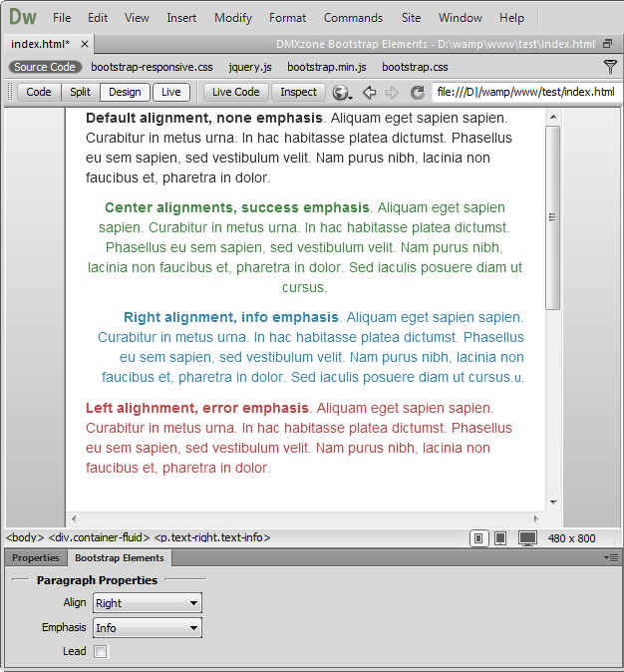Screen dimensions: 624x672
Task: Switch to Code view
Action: click(39, 92)
